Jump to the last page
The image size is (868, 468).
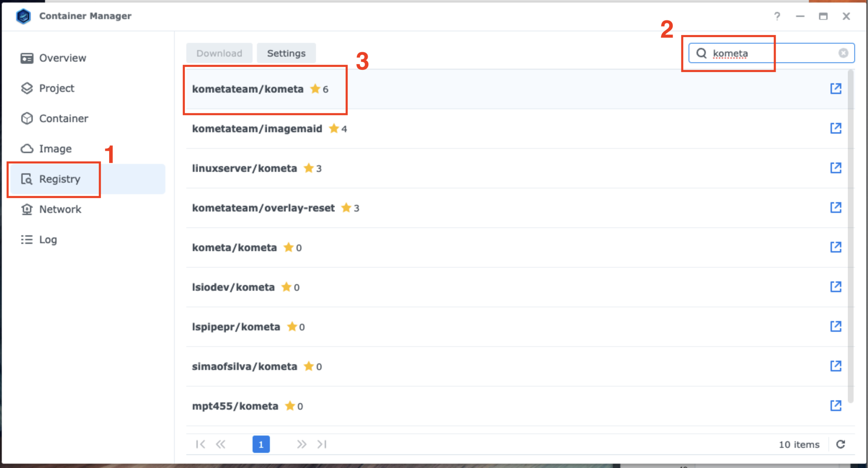coord(322,444)
